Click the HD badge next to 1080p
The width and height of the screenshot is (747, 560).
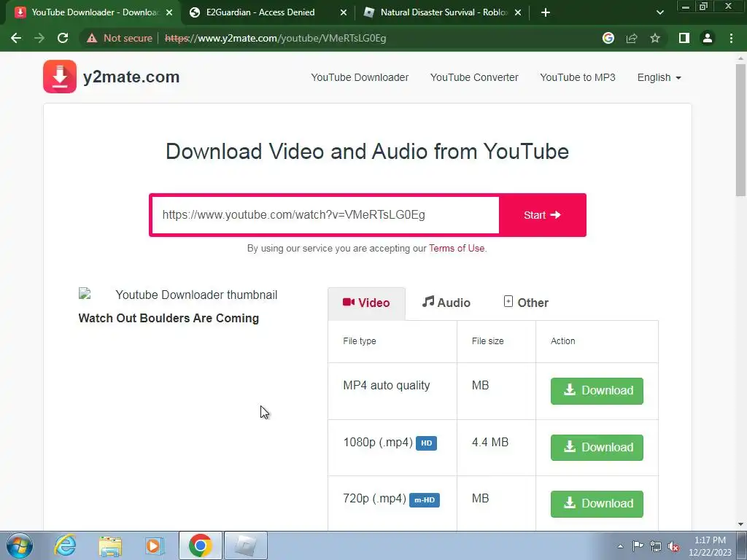pyautogui.click(x=426, y=443)
